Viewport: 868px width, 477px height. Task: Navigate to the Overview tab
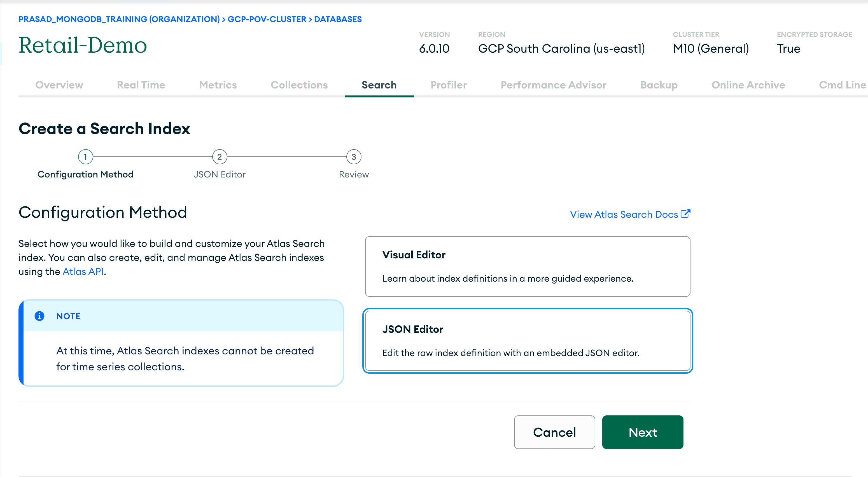tap(60, 85)
